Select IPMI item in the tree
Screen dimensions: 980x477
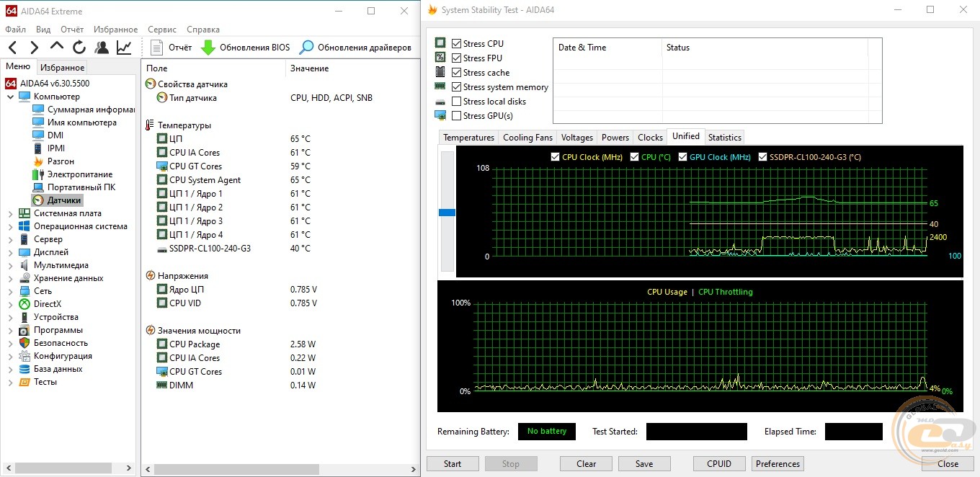[x=49, y=148]
